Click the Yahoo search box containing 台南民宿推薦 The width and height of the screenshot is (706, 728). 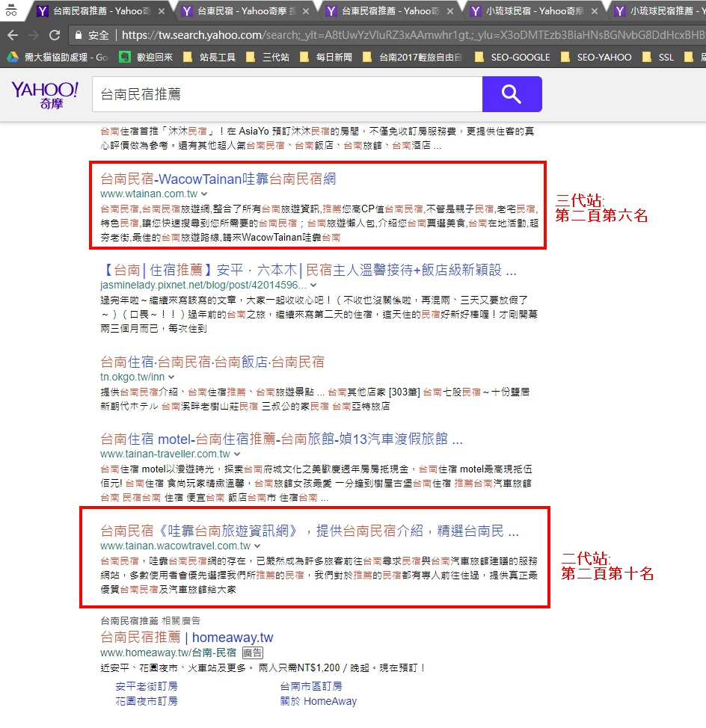(287, 94)
